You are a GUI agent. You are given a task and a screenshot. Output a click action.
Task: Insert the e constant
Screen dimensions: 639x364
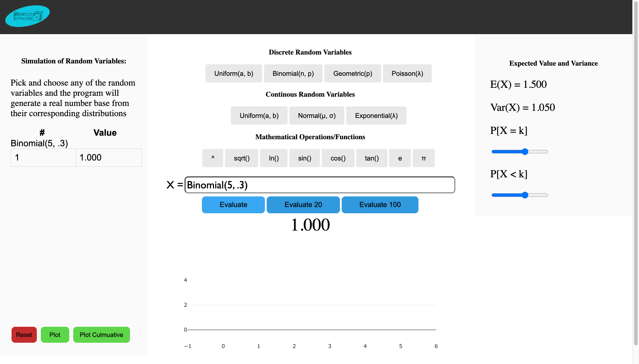pyautogui.click(x=400, y=158)
